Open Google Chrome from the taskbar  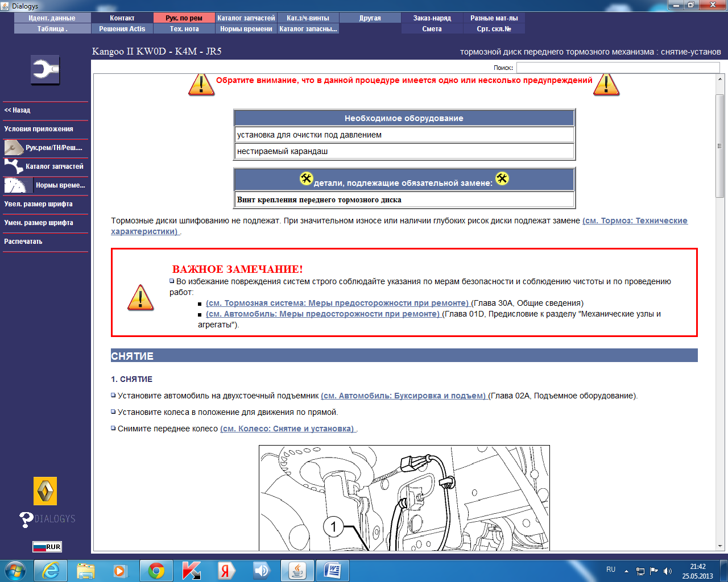coord(156,571)
